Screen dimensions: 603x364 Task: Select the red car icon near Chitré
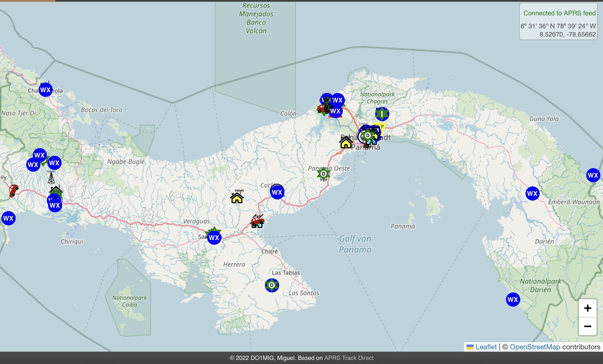click(x=257, y=220)
